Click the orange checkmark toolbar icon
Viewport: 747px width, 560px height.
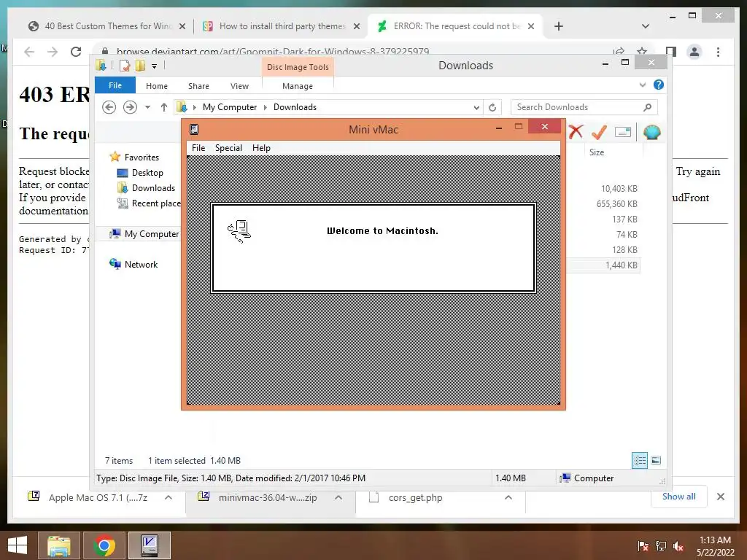599,132
